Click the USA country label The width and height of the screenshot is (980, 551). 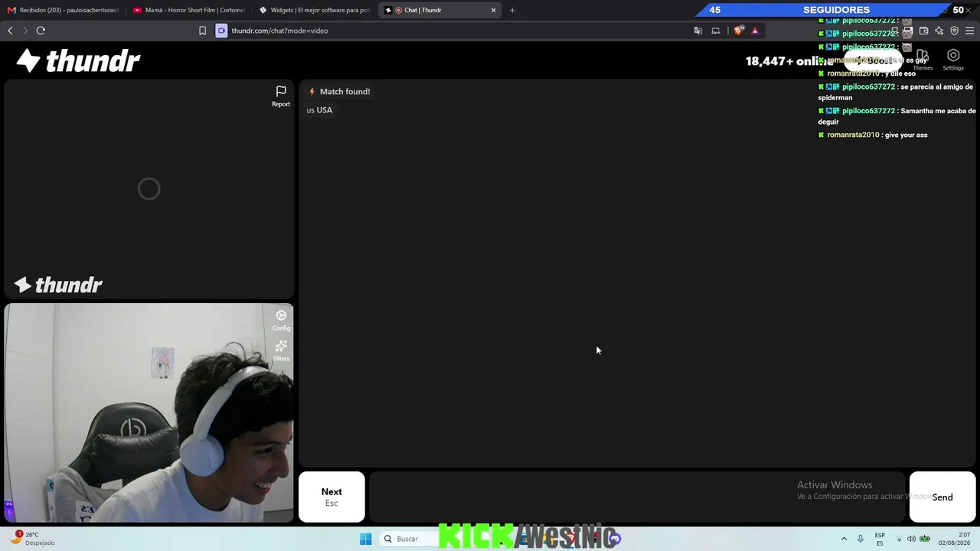tap(320, 110)
